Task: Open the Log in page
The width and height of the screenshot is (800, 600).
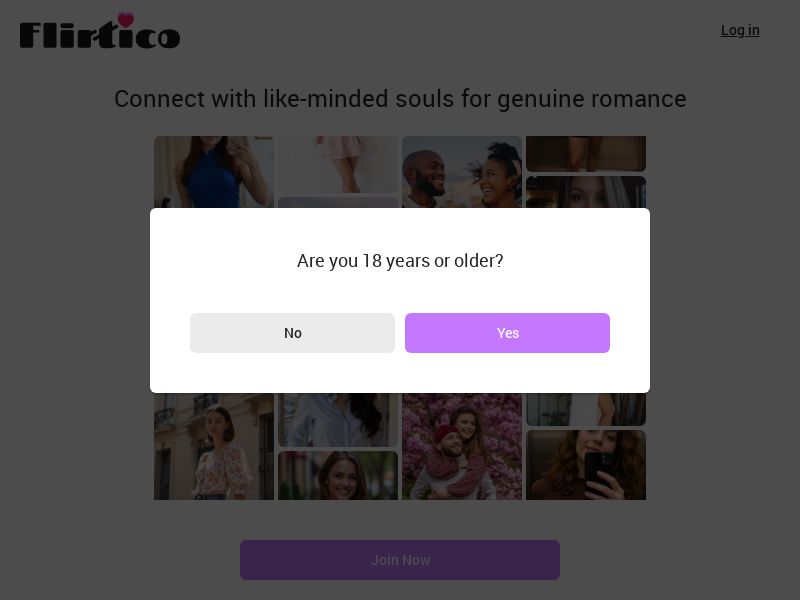Action: (x=740, y=30)
